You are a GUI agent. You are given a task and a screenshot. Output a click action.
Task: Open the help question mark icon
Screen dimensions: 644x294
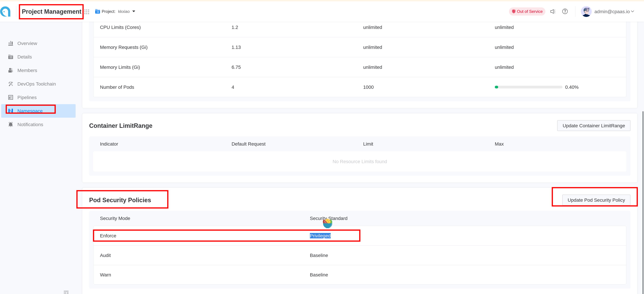point(565,11)
